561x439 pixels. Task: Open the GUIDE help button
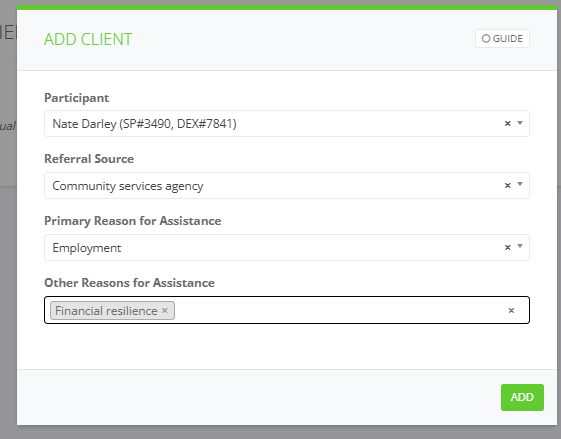pyautogui.click(x=502, y=38)
